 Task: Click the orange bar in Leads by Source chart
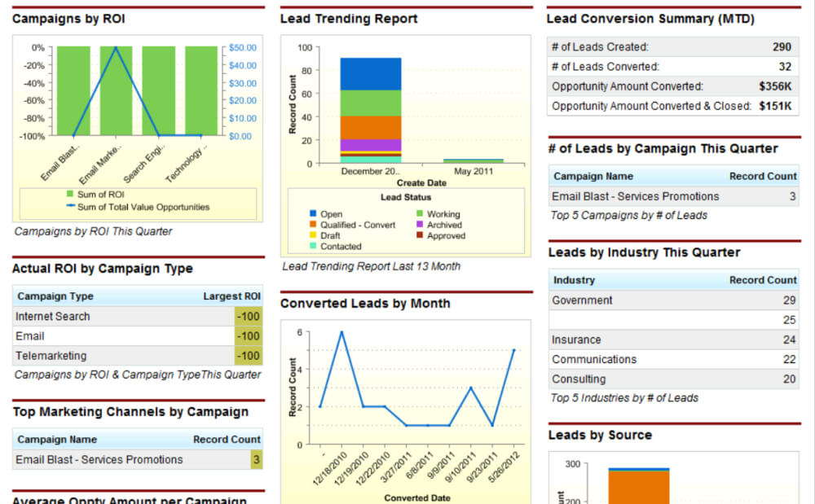[x=639, y=487]
